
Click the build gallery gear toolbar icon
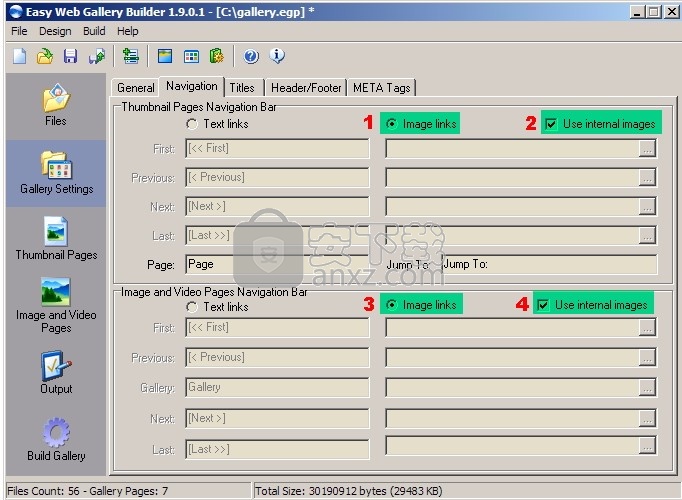pyautogui.click(x=217, y=56)
